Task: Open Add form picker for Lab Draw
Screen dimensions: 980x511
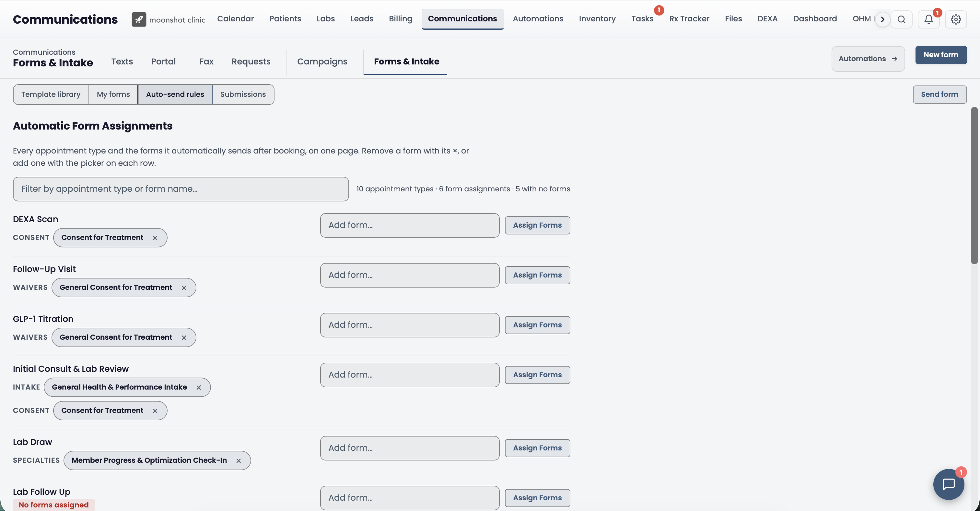Action: [410, 448]
